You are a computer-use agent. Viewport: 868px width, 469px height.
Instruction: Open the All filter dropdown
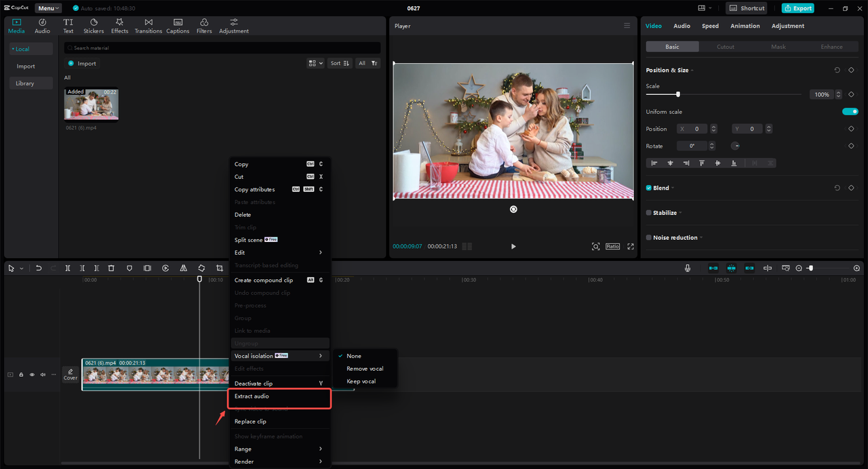click(x=368, y=63)
